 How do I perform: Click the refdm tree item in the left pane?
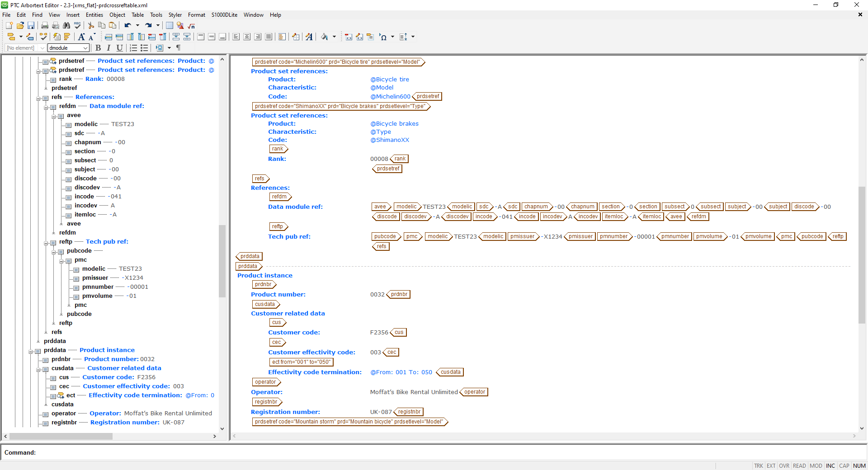click(68, 106)
